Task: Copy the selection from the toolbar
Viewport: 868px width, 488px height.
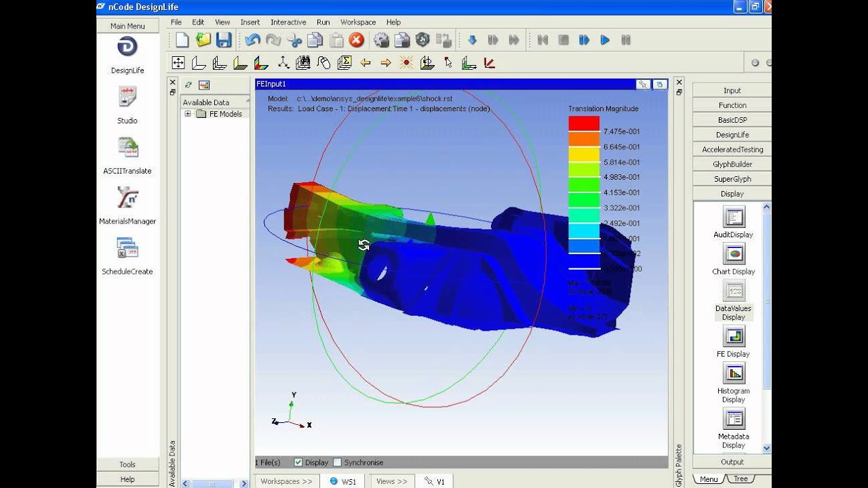Action: pos(315,40)
